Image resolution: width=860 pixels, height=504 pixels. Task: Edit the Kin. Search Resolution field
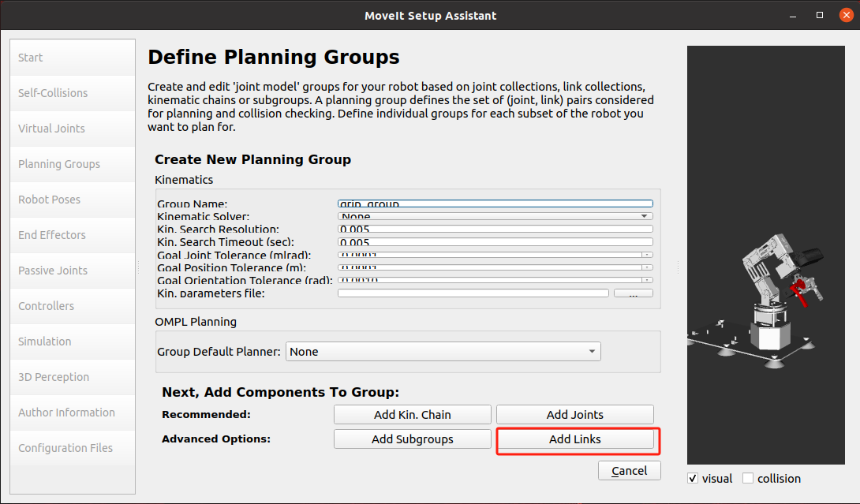pos(495,230)
